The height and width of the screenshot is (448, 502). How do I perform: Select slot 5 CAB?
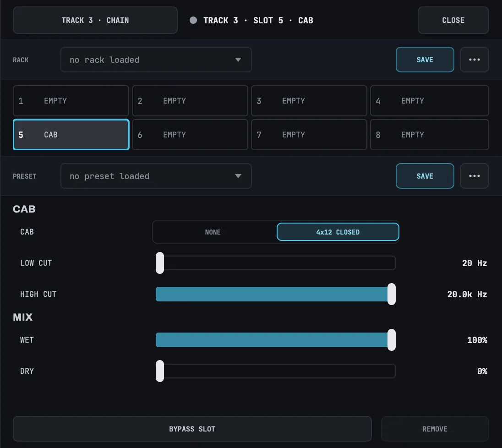click(71, 135)
